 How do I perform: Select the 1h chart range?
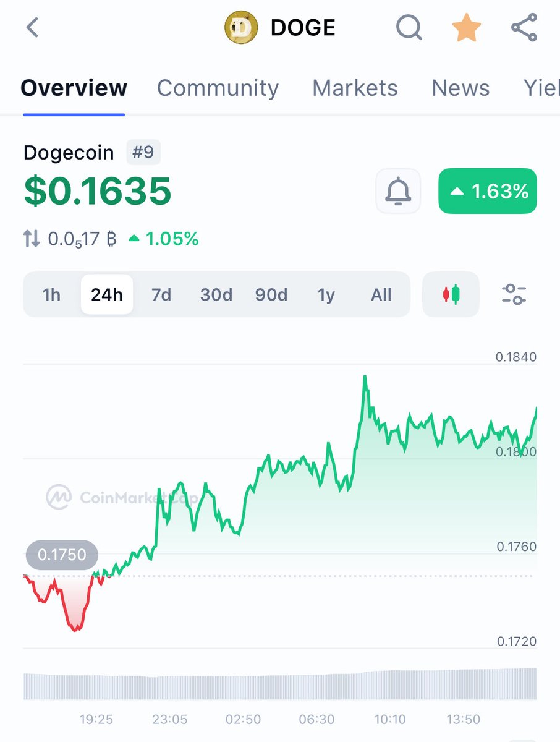click(52, 294)
